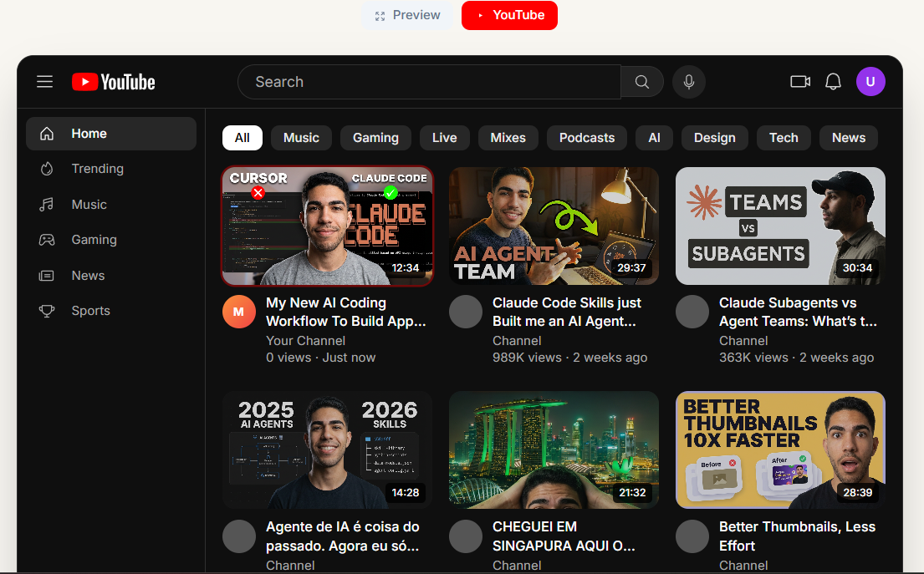Select the Mixes filter chip
The height and width of the screenshot is (574, 924).
pyautogui.click(x=508, y=137)
